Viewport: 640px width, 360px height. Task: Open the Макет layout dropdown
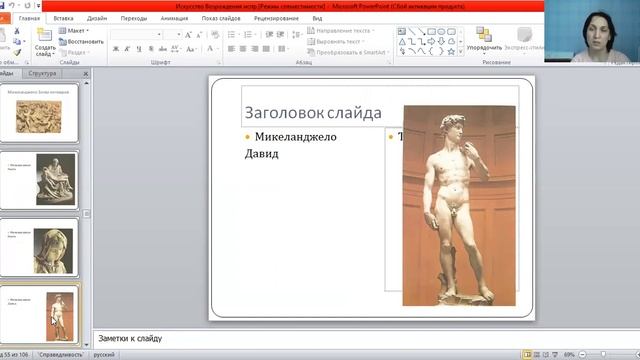[73, 31]
